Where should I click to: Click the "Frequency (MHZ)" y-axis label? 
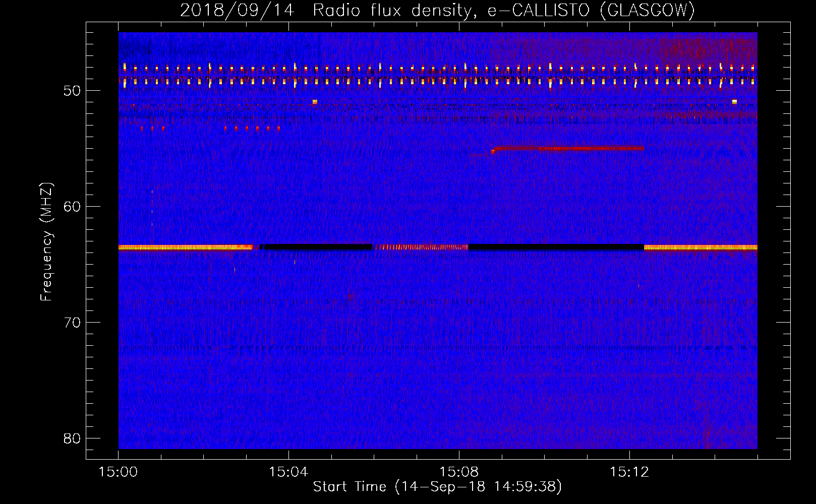pos(46,242)
